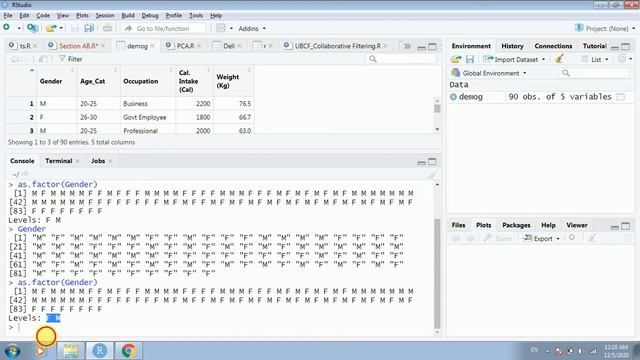Click the broom clear environment icon
Viewport: 640px width, 360px height.
560,59
